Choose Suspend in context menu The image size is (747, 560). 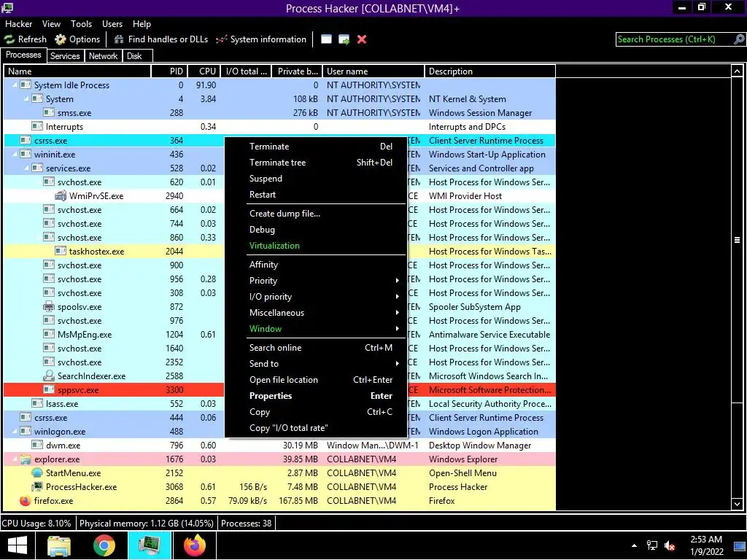click(x=316, y=179)
